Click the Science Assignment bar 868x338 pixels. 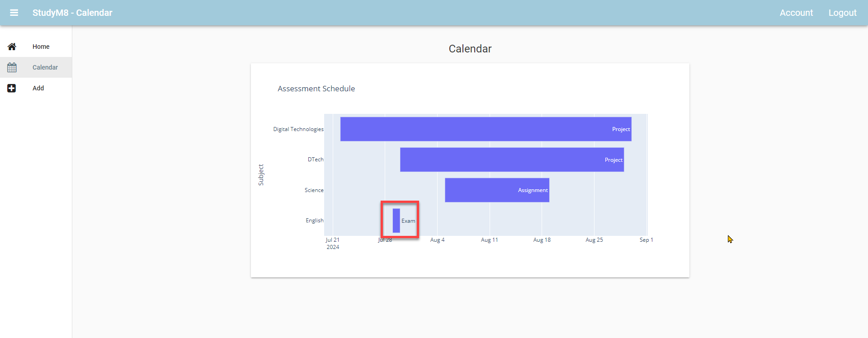point(497,190)
